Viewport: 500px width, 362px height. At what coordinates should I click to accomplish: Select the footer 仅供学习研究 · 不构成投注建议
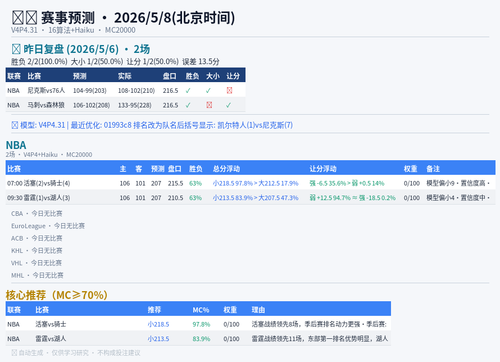click(96, 353)
